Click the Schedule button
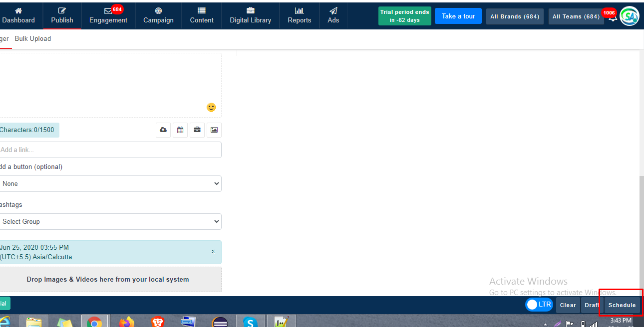Viewport: 644px width, 327px height. [622, 305]
